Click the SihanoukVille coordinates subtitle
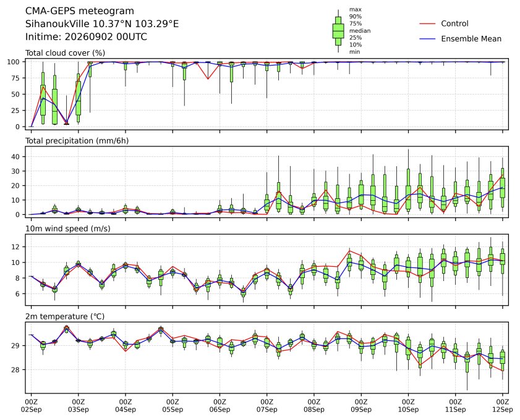The height and width of the screenshot is (420, 520). coord(102,24)
